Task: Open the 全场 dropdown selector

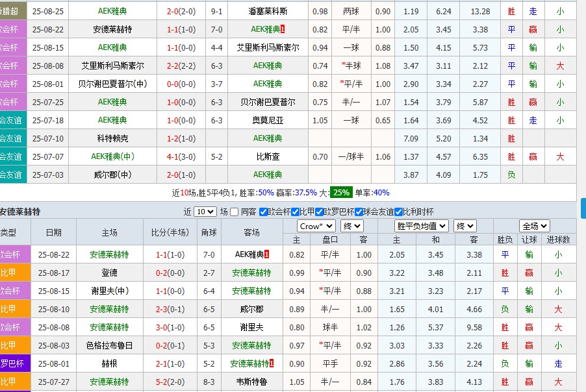Action: coord(535,227)
